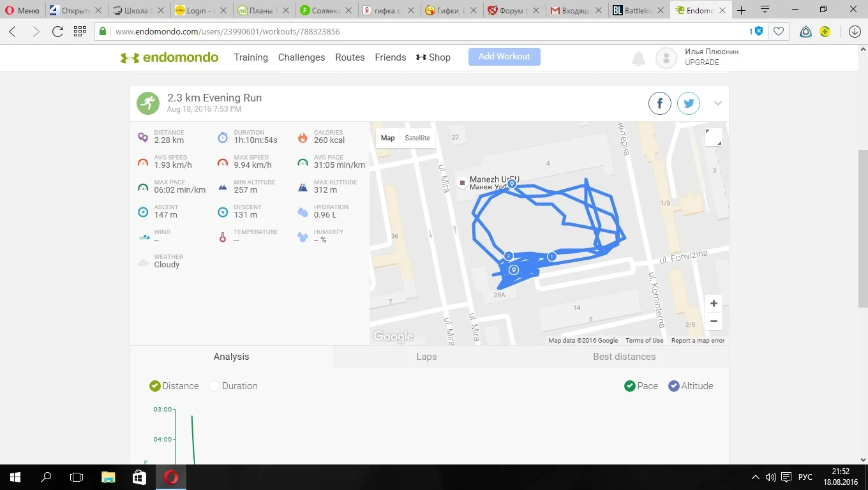Open the Analysis tab
This screenshot has width=868, height=490.
231,357
